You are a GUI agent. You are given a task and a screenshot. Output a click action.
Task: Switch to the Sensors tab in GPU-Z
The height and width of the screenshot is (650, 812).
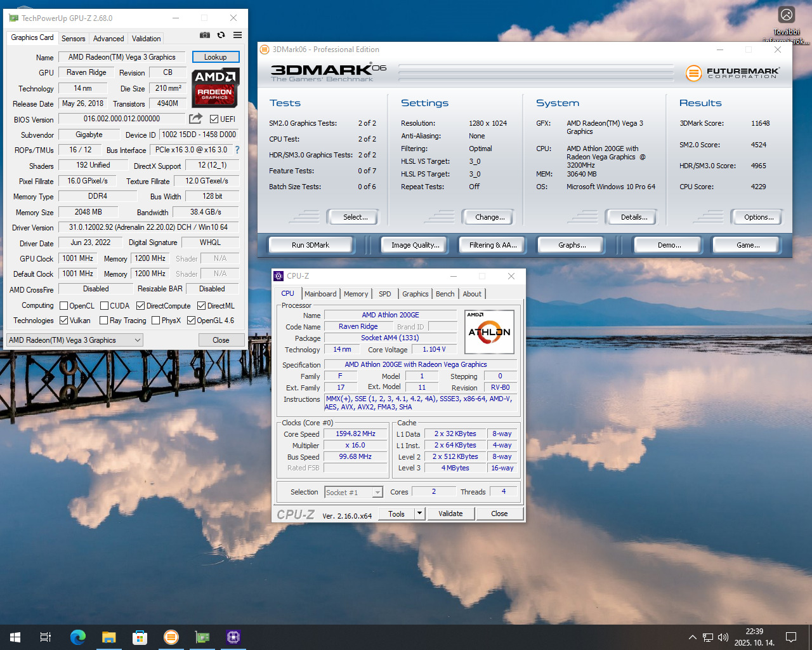73,39
